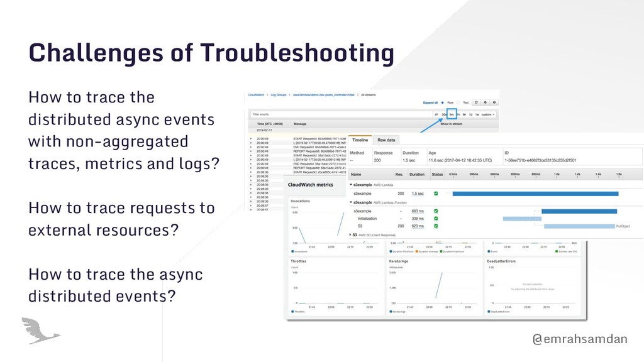Click the DeadLetterErrors metric chart
Screen dimensions: 644x362
(533, 287)
